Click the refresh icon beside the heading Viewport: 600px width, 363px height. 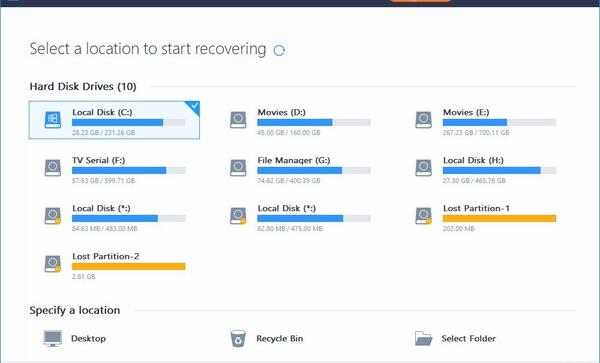(x=279, y=50)
